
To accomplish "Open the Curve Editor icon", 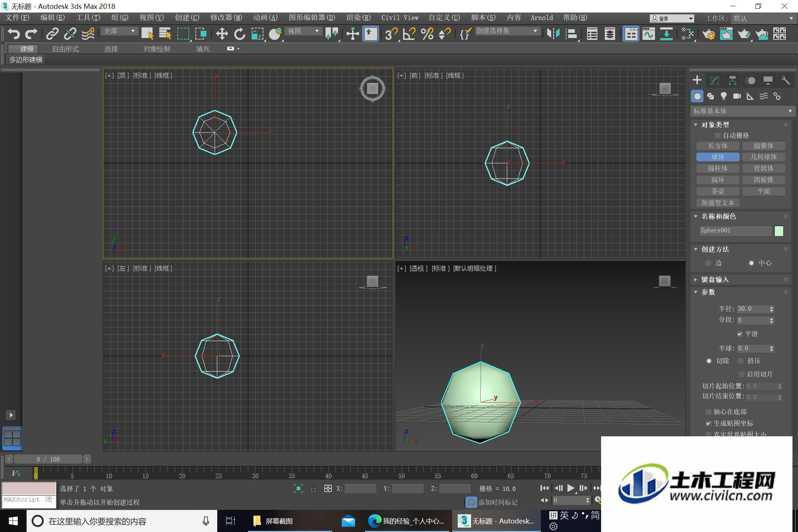I will click(x=648, y=34).
